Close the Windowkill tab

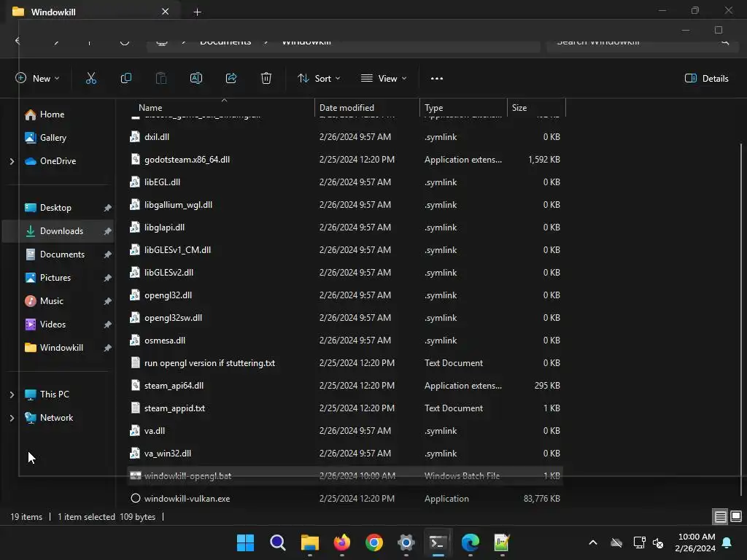166,12
